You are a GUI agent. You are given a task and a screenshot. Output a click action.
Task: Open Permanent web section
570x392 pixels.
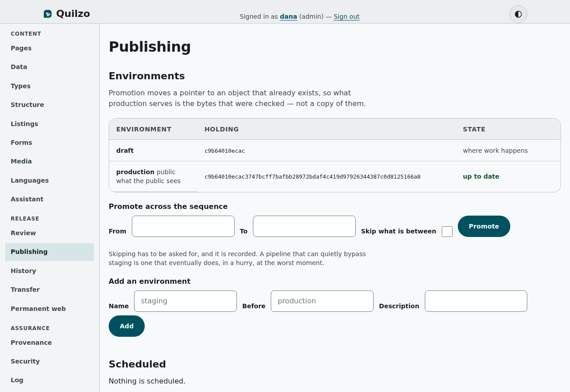click(49, 309)
